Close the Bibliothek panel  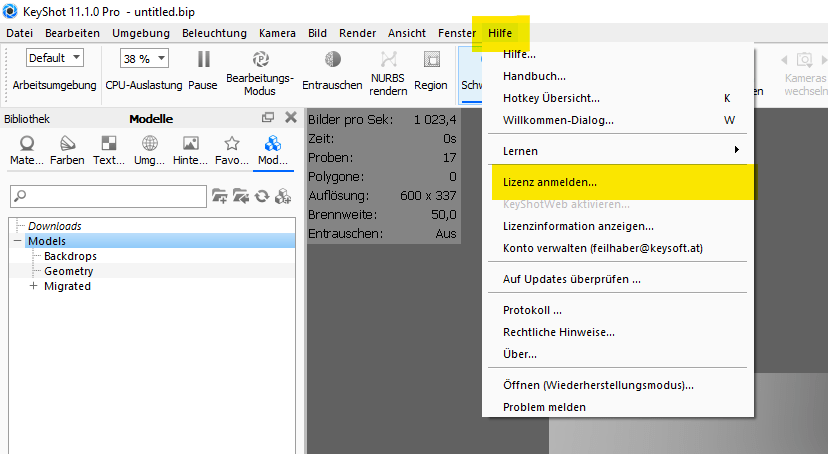(291, 118)
